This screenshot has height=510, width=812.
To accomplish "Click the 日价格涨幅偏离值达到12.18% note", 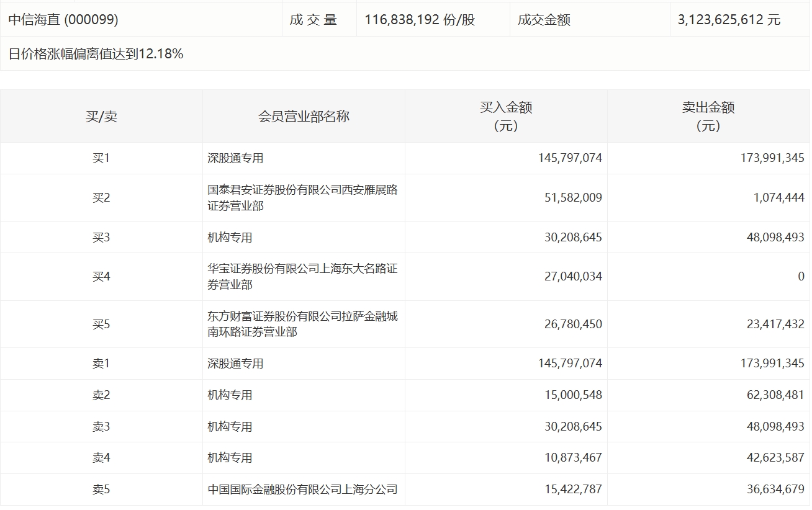I will click(96, 54).
